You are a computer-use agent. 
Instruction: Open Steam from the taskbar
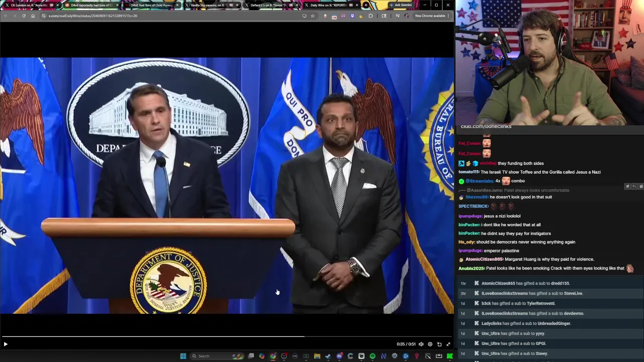[328, 356]
